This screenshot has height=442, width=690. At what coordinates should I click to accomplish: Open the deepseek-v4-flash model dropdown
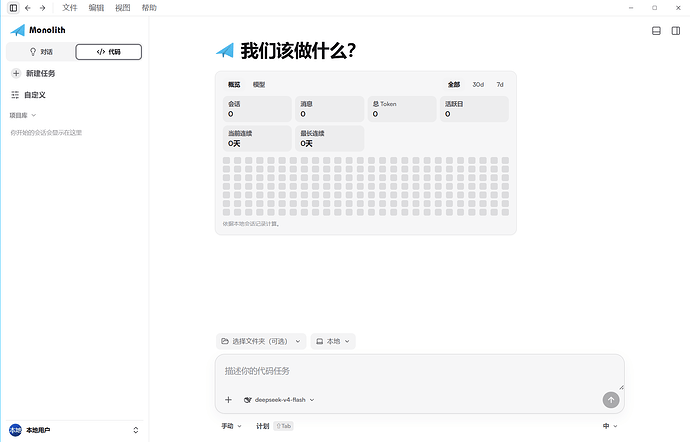pyautogui.click(x=279, y=400)
